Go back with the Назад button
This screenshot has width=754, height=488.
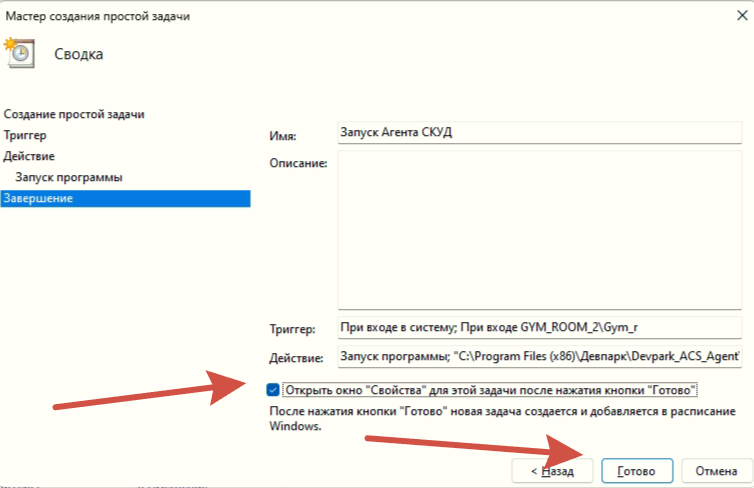click(x=552, y=471)
